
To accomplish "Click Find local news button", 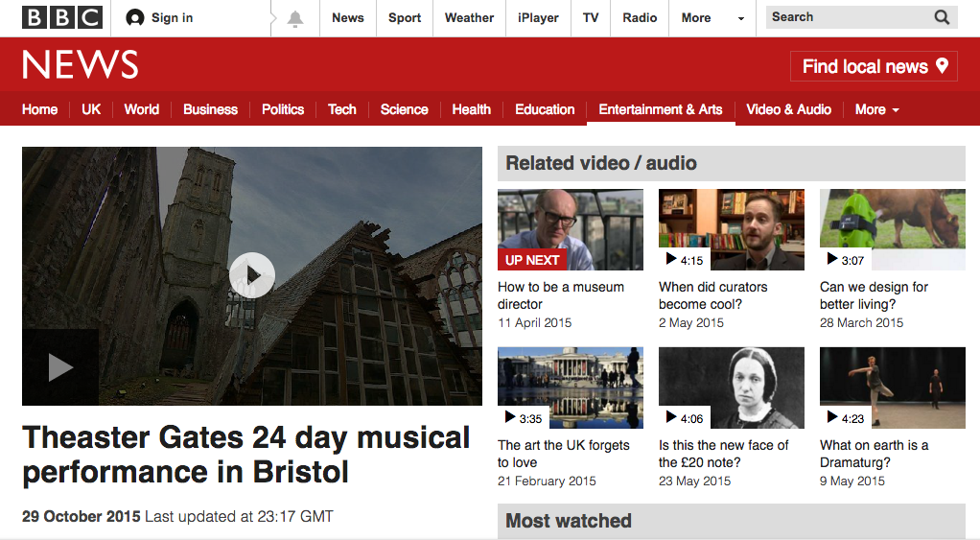I will [874, 65].
